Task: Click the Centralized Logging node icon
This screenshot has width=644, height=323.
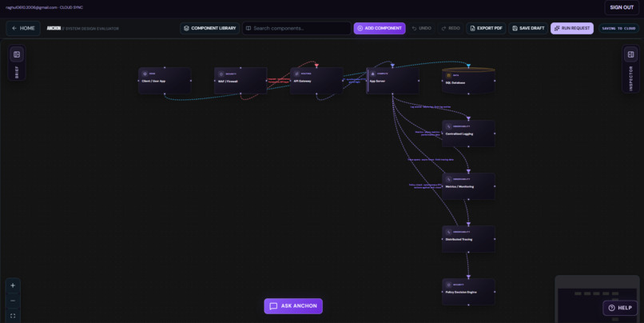Action: pyautogui.click(x=448, y=126)
